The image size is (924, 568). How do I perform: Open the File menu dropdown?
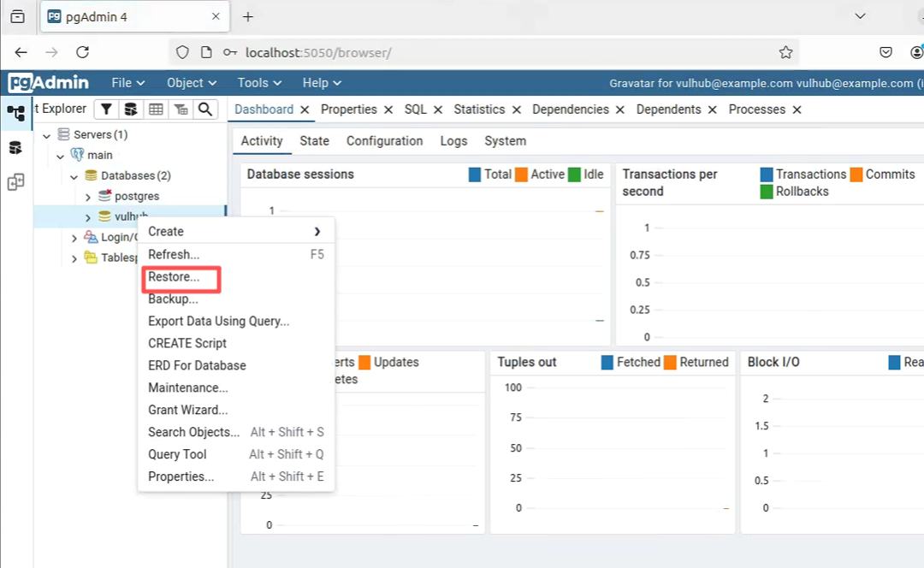[x=127, y=83]
